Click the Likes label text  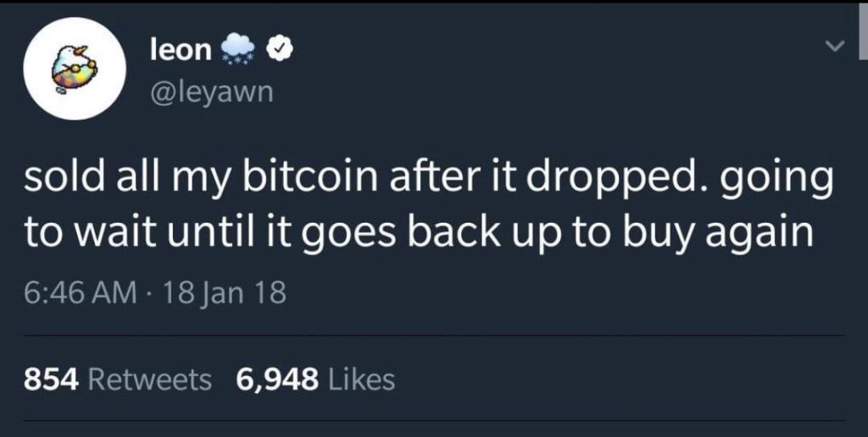coord(361,379)
